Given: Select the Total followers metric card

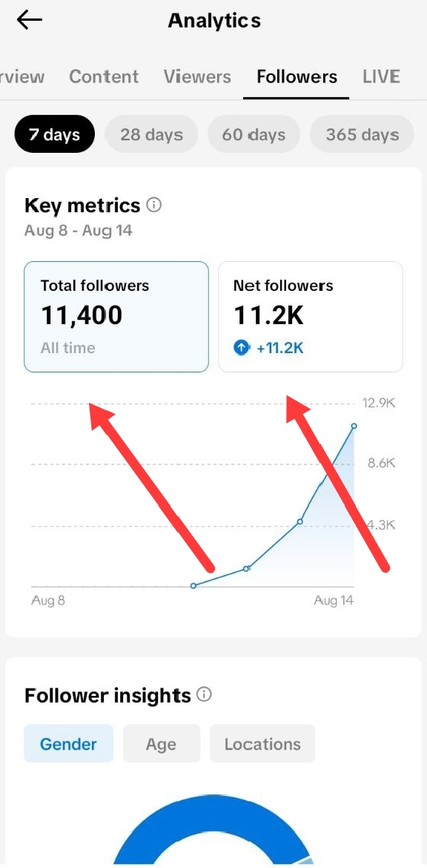Looking at the screenshot, I should 116,317.
